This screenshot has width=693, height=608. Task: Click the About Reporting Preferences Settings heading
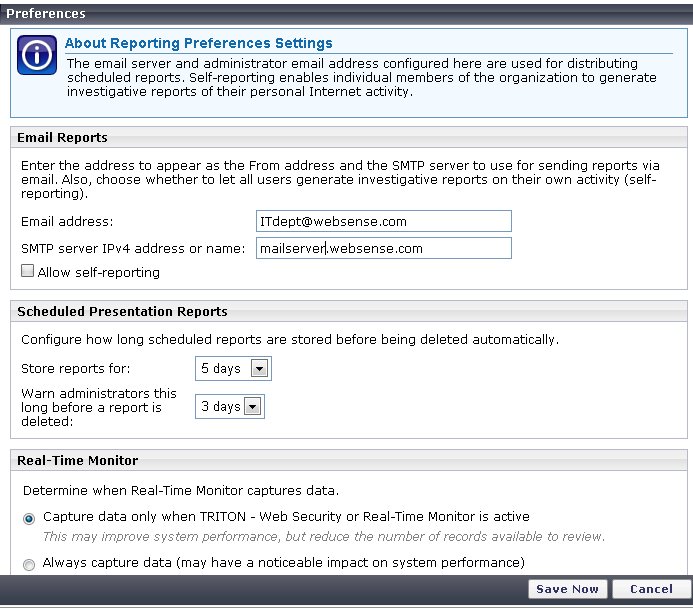click(x=198, y=43)
